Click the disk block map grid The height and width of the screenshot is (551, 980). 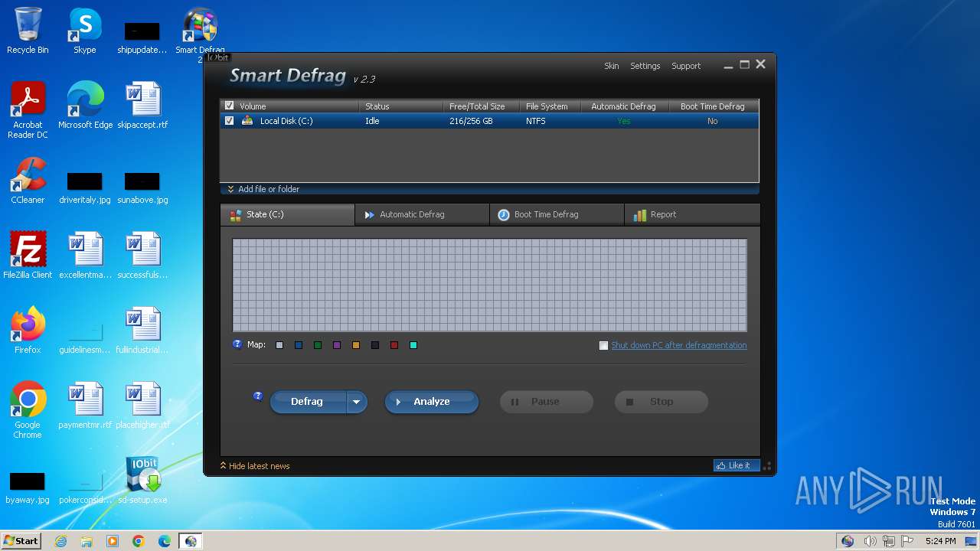(x=490, y=285)
